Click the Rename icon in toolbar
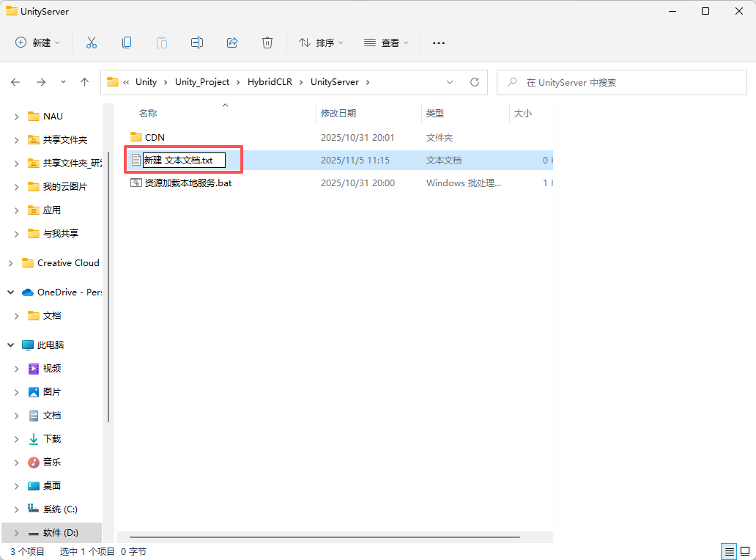 click(x=197, y=43)
